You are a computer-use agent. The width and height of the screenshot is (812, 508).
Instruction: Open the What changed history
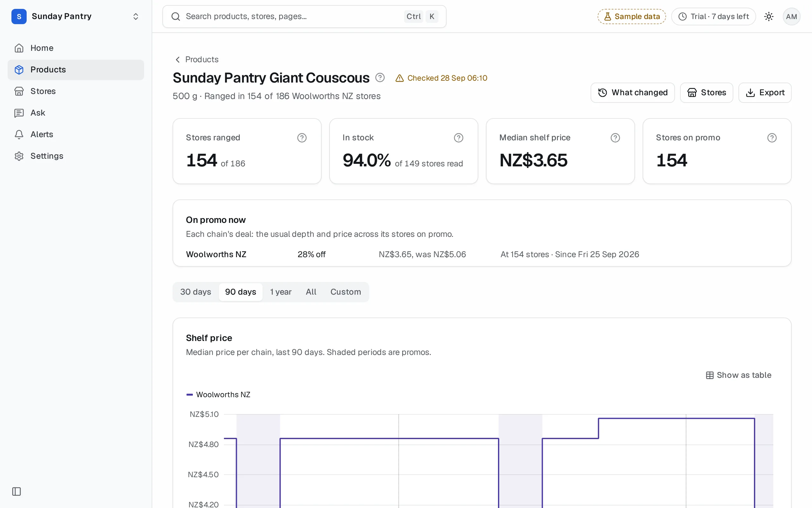pos(632,93)
